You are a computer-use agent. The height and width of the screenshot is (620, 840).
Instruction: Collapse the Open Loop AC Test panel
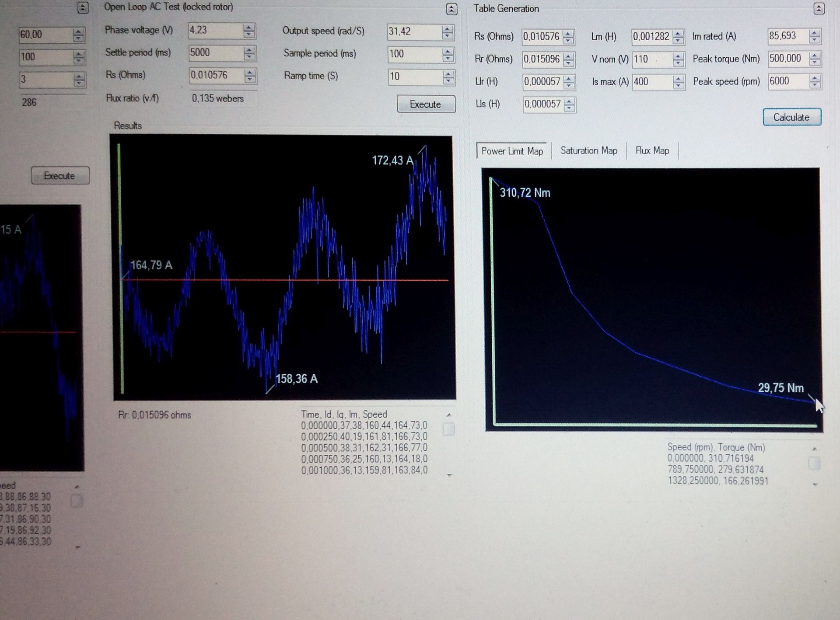click(451, 9)
